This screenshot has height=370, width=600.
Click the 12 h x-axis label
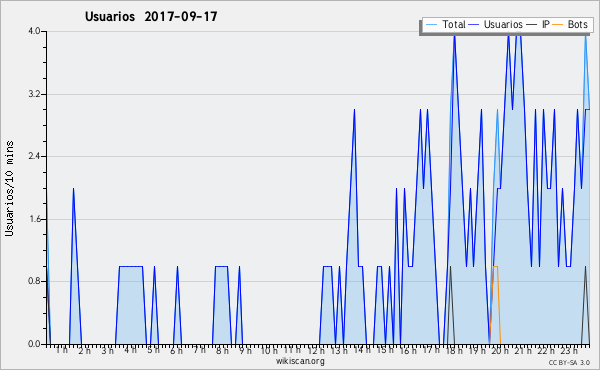click(316, 350)
